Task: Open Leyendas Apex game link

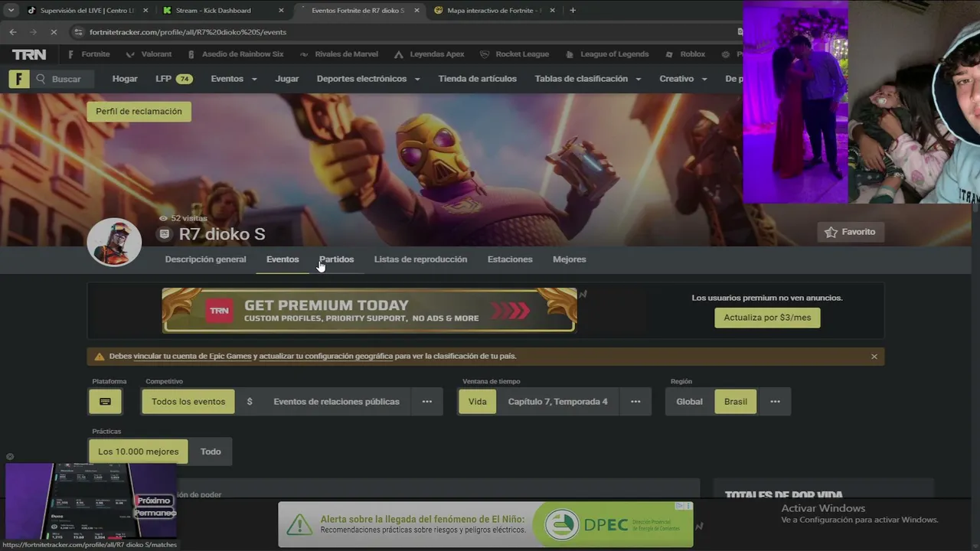Action: click(430, 54)
